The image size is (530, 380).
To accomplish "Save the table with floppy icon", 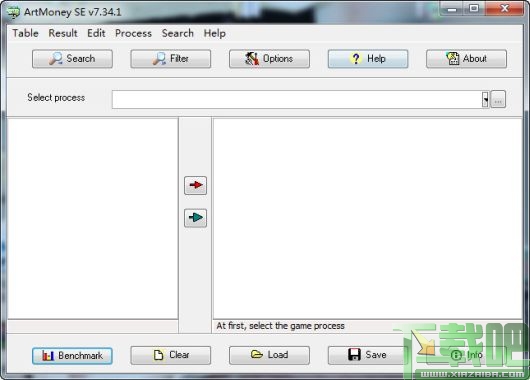I will pos(368,355).
